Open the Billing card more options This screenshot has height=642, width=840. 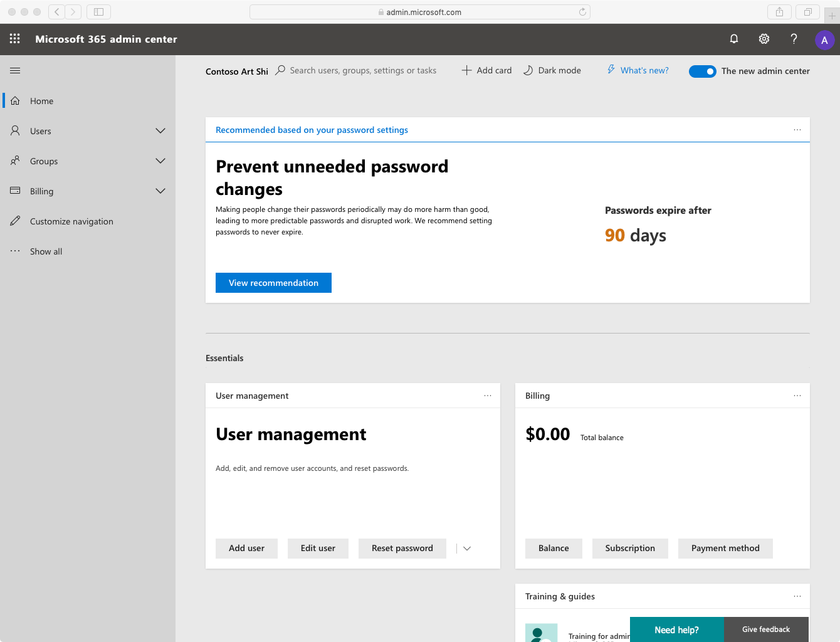(797, 396)
